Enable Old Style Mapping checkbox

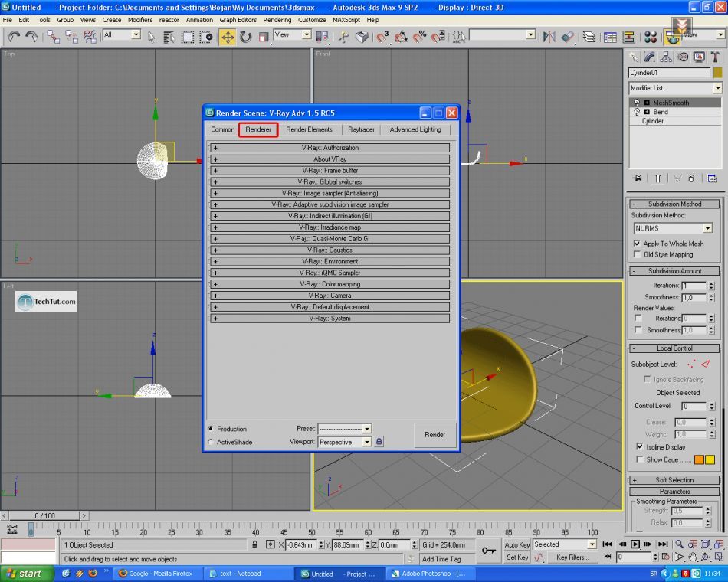click(637, 254)
